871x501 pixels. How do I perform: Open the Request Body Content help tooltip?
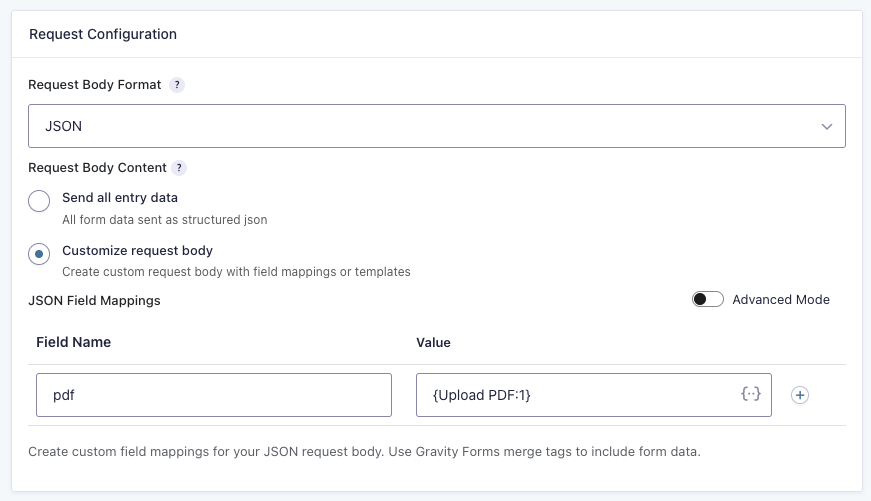click(x=180, y=168)
